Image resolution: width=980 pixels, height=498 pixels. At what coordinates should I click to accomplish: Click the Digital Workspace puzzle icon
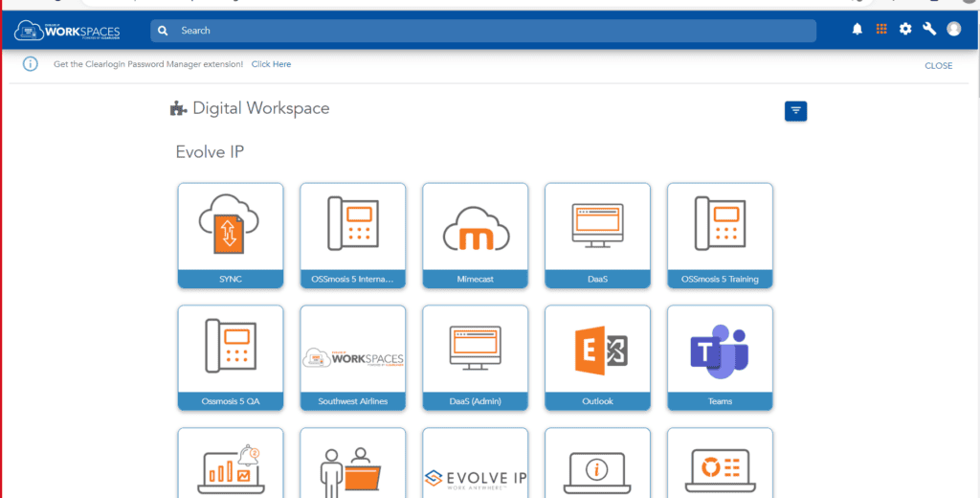[178, 109]
